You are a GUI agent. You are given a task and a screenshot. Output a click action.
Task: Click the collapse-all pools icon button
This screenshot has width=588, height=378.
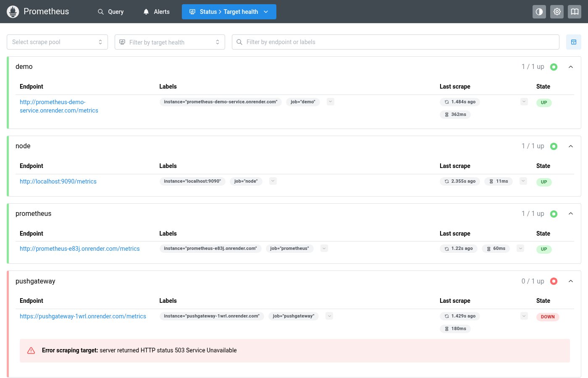[x=574, y=42]
